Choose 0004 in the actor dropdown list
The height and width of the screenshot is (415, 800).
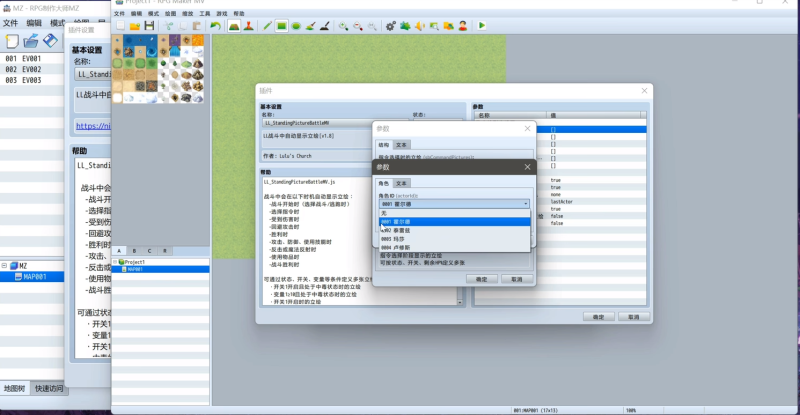(454, 247)
